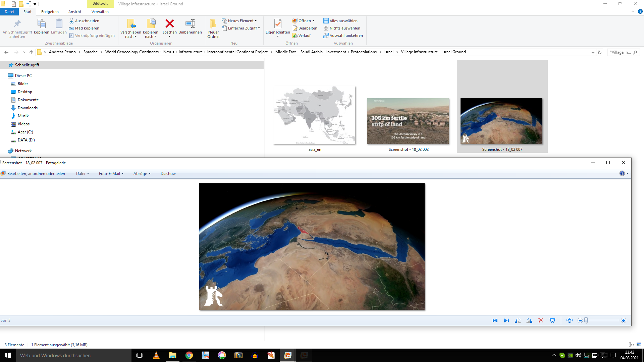The image size is (644, 362).
Task: Cut selection with Ausschneiden
Action: pos(84,21)
